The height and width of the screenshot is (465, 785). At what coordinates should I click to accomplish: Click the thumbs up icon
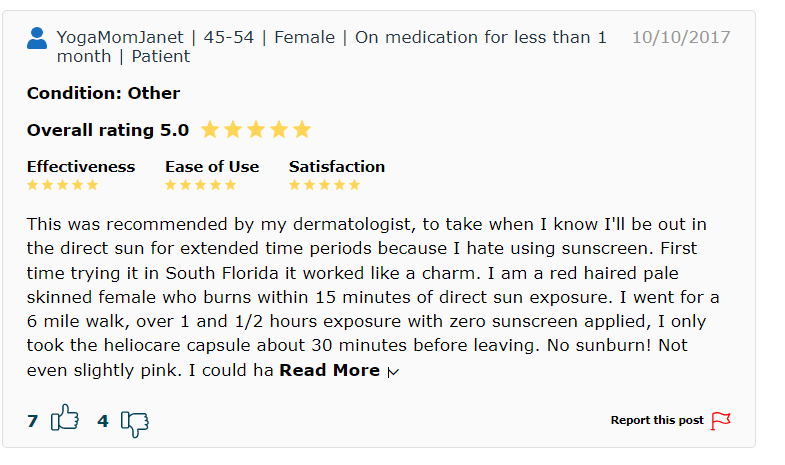(x=65, y=417)
